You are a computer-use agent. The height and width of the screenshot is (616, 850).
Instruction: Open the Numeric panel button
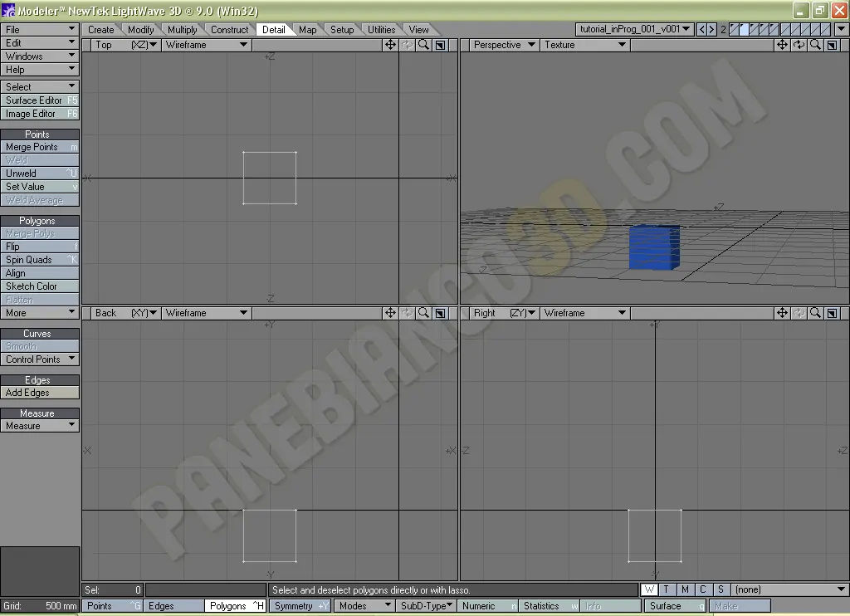(487, 606)
